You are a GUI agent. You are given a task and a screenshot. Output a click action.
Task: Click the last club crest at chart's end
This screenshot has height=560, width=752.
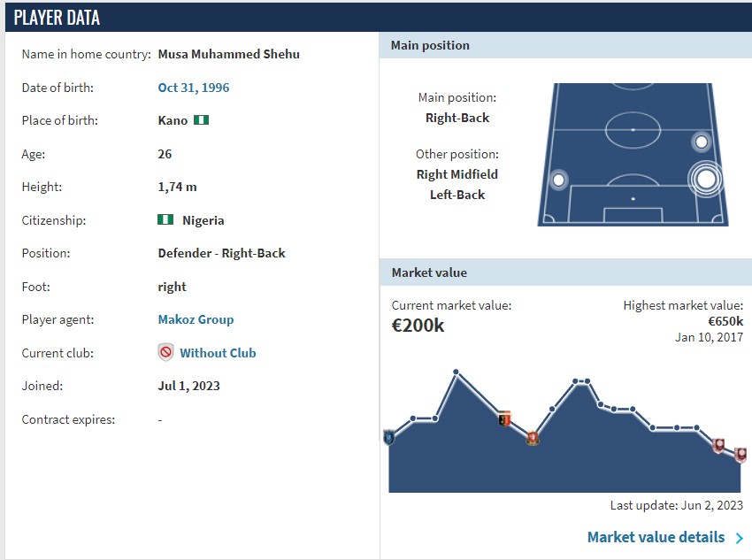740,455
